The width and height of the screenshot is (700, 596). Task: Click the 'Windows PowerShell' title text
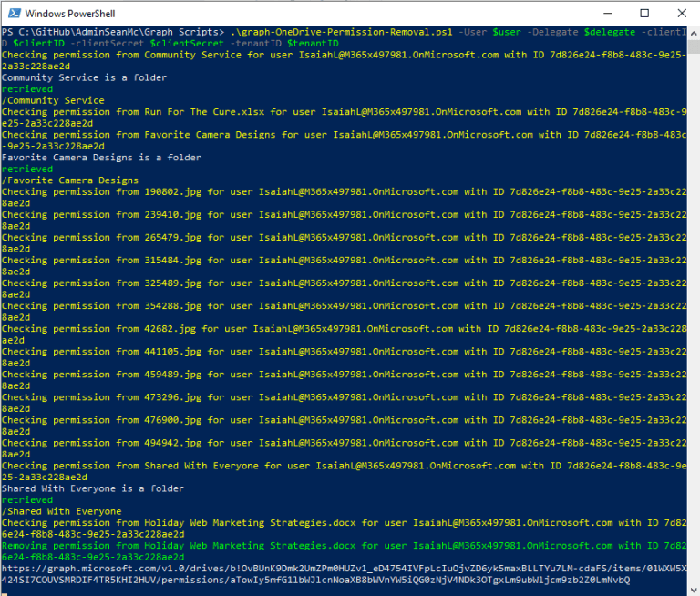coord(70,14)
